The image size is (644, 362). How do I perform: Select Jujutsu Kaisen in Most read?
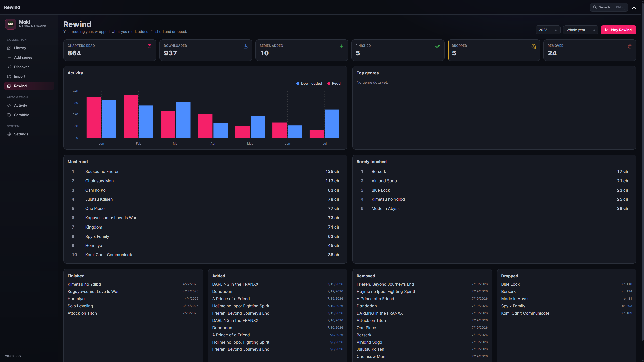205,199
